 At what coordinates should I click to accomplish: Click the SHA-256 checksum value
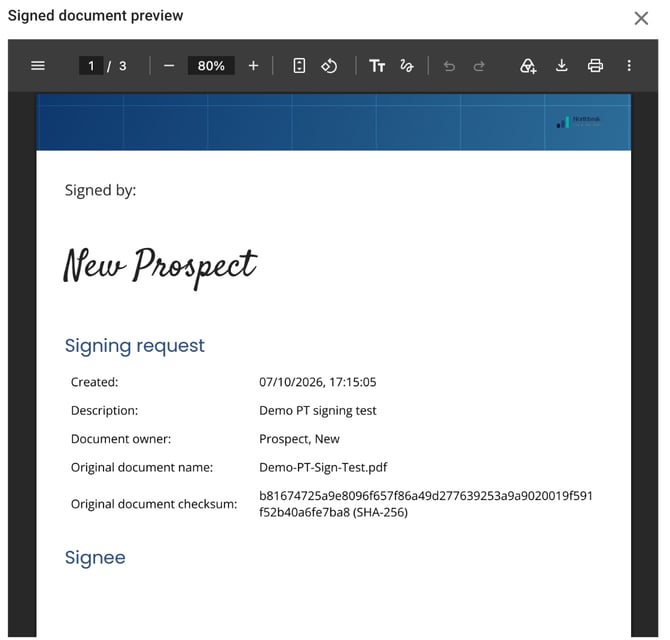point(426,504)
